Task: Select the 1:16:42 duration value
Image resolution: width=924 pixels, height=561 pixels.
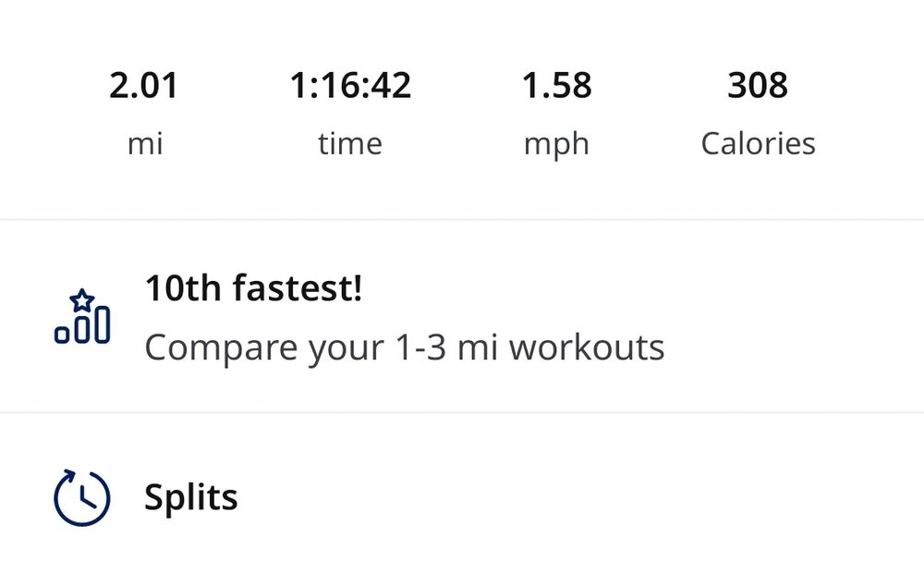Action: 350,86
